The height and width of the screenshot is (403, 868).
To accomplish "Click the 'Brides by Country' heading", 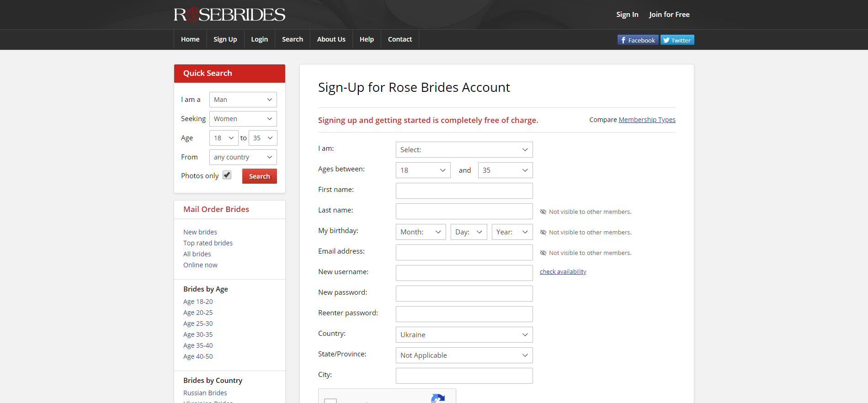I will pos(213,381).
